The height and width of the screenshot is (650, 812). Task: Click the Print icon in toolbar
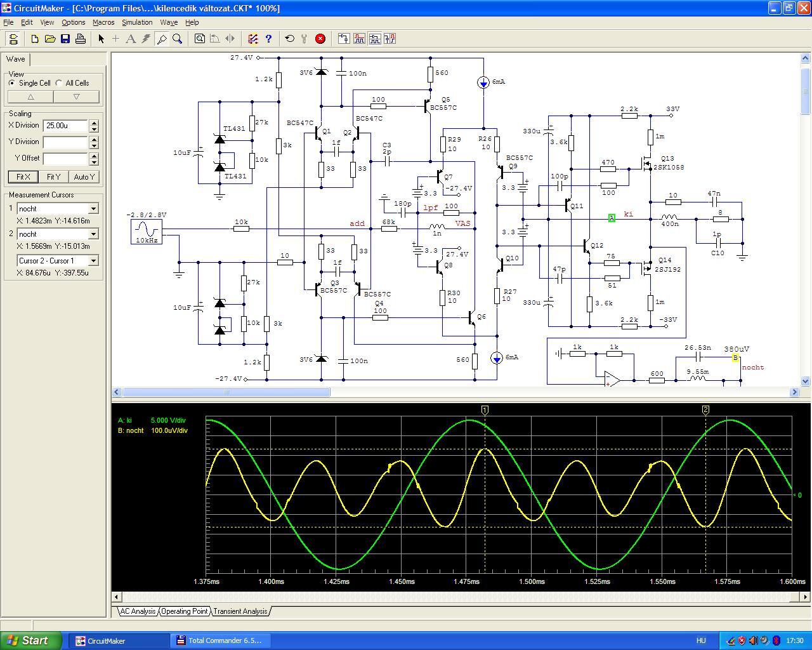click(x=81, y=39)
